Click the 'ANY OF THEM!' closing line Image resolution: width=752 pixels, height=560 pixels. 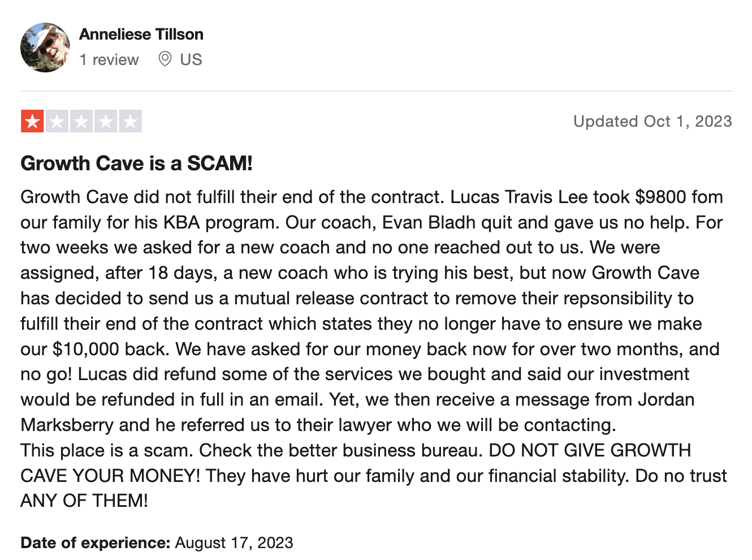point(84,501)
